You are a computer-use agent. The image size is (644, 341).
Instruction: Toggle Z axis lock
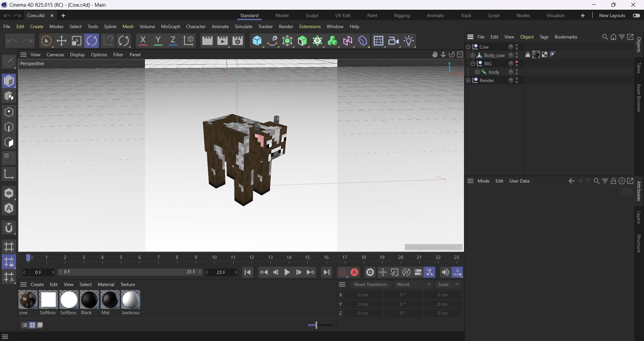coord(173,41)
